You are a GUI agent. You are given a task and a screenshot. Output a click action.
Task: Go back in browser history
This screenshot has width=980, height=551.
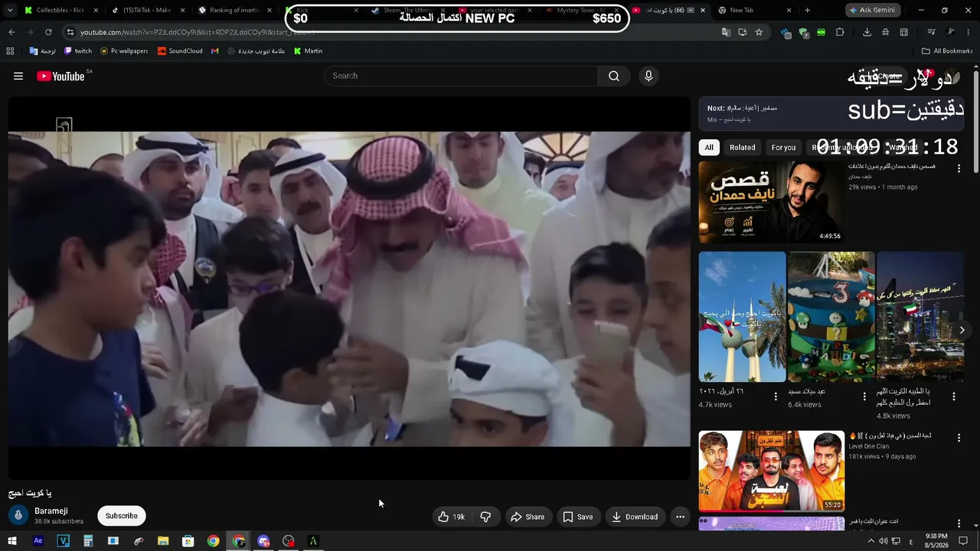(x=11, y=32)
